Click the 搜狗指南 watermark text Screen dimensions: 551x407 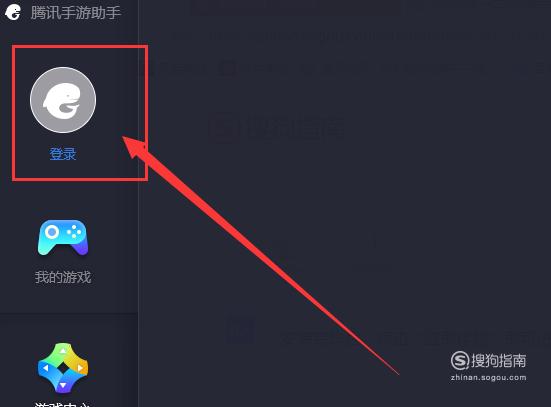tap(499, 361)
